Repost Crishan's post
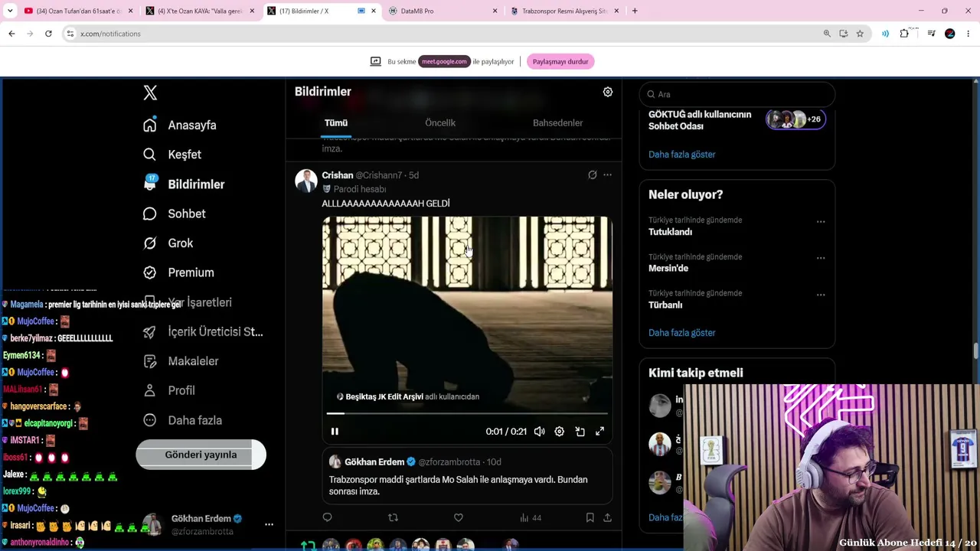The image size is (980, 551). pos(393,518)
